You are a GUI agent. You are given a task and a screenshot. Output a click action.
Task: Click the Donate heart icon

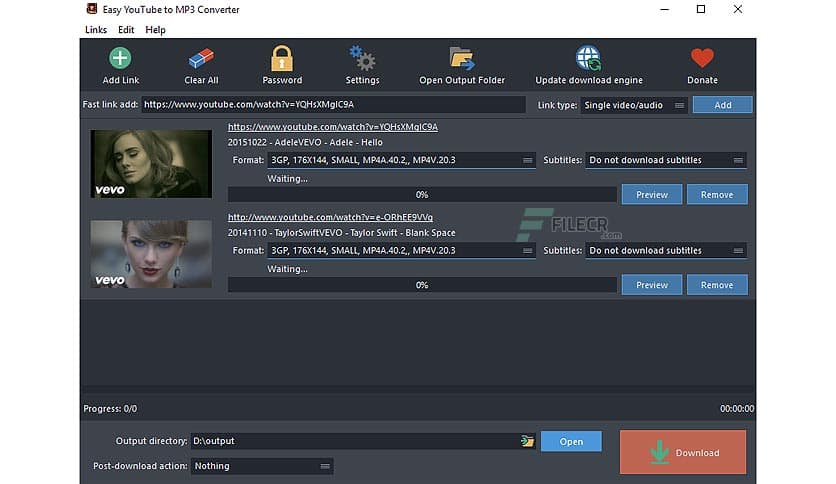pos(702,58)
